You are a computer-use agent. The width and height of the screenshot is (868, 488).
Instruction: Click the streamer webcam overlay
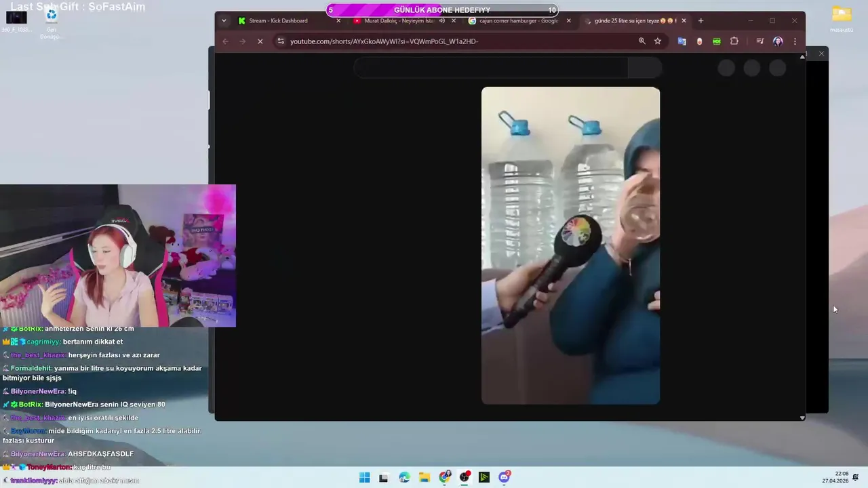coord(118,256)
